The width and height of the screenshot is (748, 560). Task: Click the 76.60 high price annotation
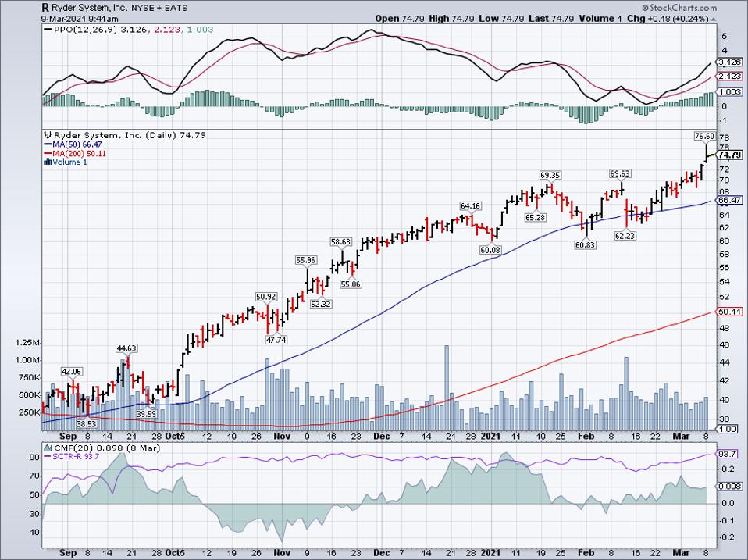pos(704,136)
